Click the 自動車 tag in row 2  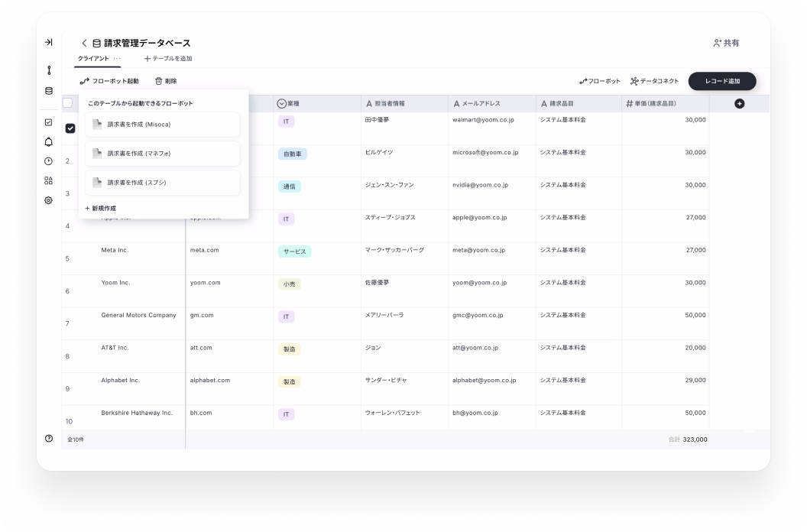click(x=292, y=154)
